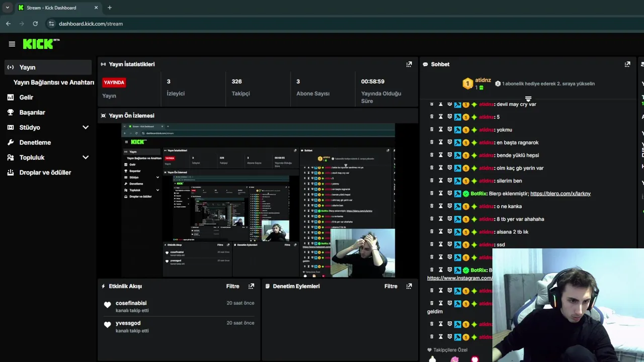Click the moderator hammer badge on "yokmu" row

458,130
